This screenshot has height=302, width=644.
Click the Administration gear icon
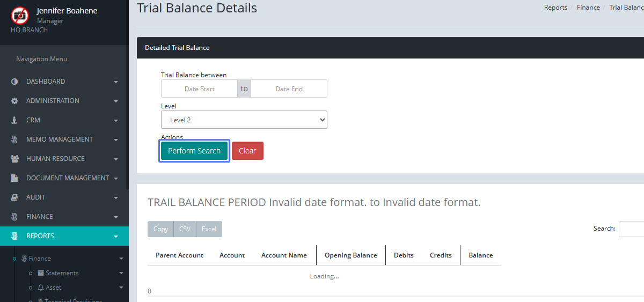[14, 101]
